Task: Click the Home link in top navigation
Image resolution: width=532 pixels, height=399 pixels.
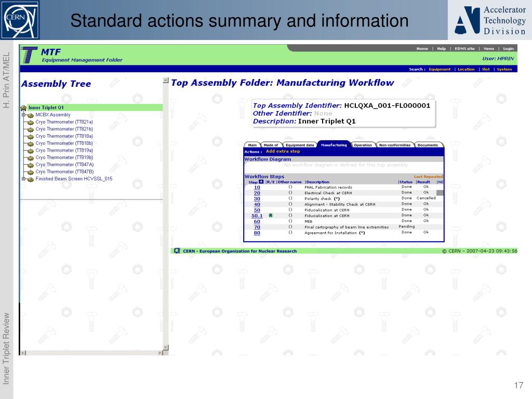Action: (422, 48)
